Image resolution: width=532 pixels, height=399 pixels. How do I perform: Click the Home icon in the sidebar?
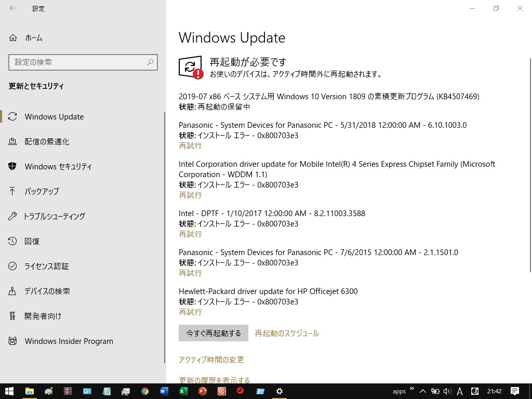[x=13, y=37]
